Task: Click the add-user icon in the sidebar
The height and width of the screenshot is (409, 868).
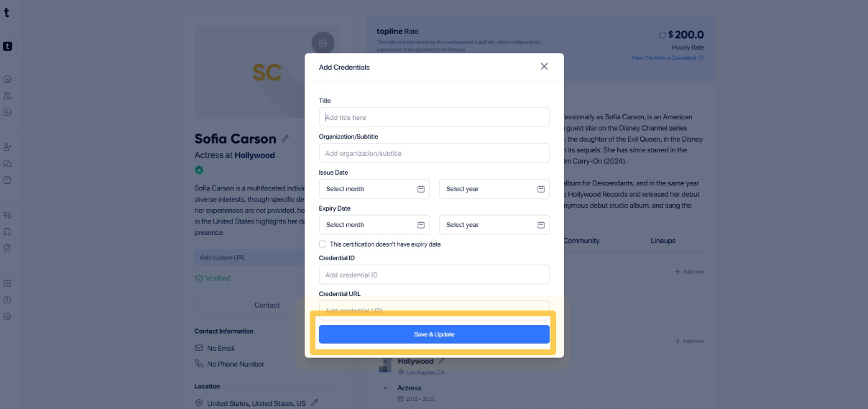Action: (7, 147)
